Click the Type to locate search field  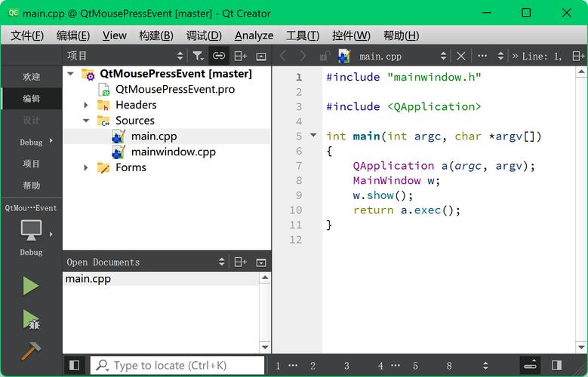tap(177, 366)
